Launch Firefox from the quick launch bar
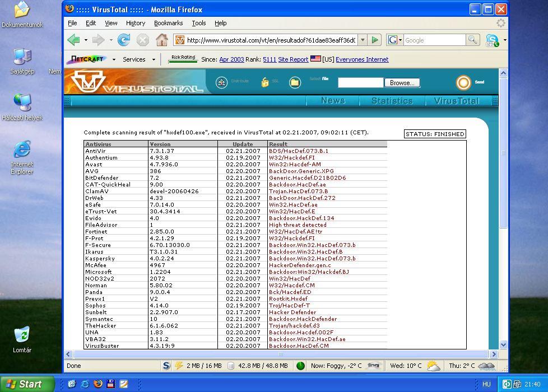 [98, 384]
